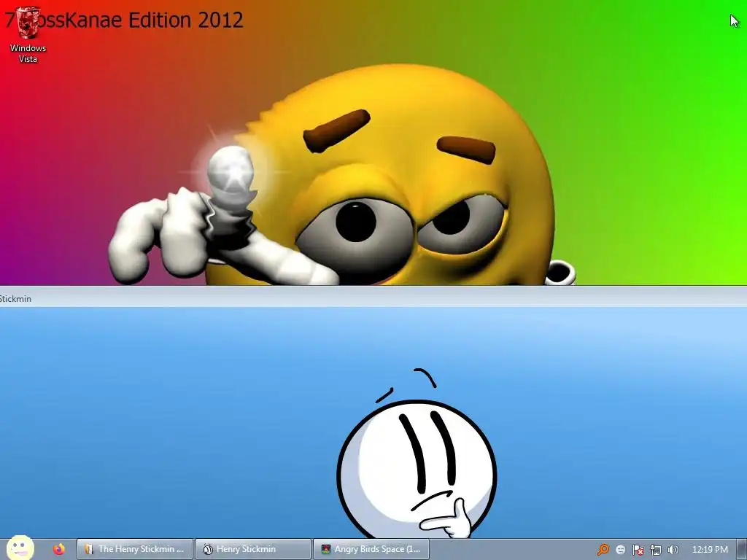Click the orange magnifier tray icon
This screenshot has width=747, height=560.
point(603,550)
